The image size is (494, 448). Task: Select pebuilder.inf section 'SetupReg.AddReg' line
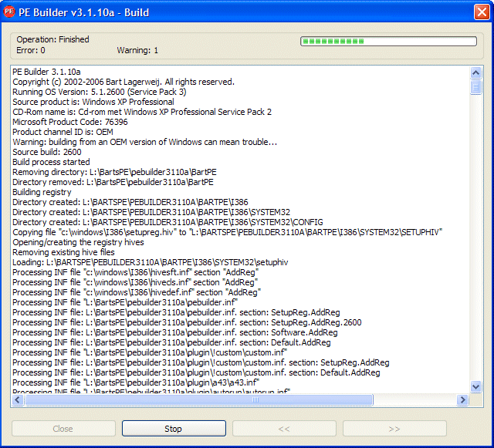(177, 312)
